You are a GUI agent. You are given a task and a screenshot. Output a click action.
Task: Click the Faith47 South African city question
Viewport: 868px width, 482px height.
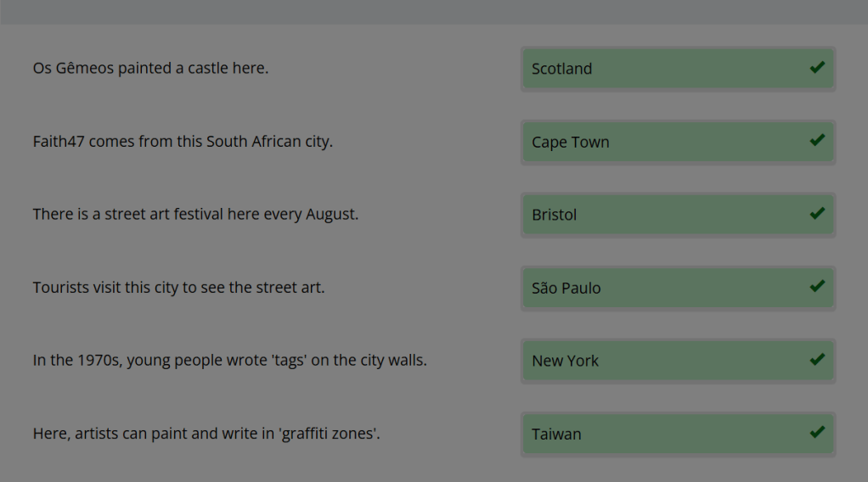point(183,141)
